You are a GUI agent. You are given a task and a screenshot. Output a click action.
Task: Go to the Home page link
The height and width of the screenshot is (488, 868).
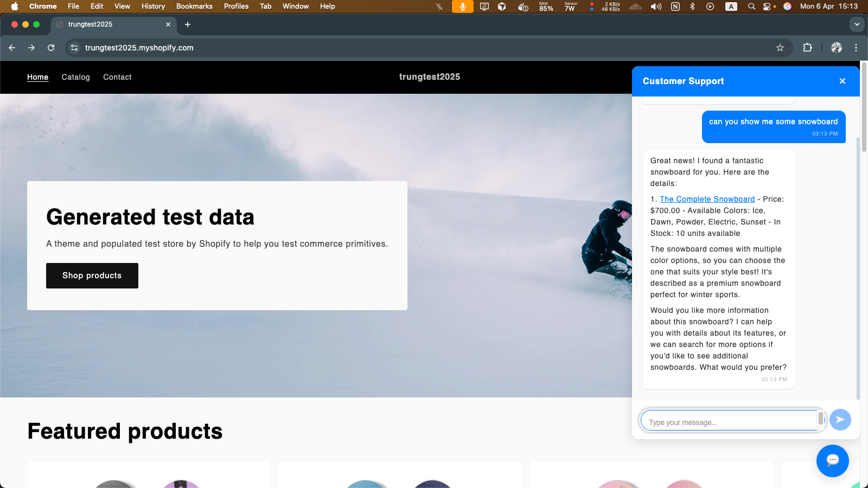38,77
